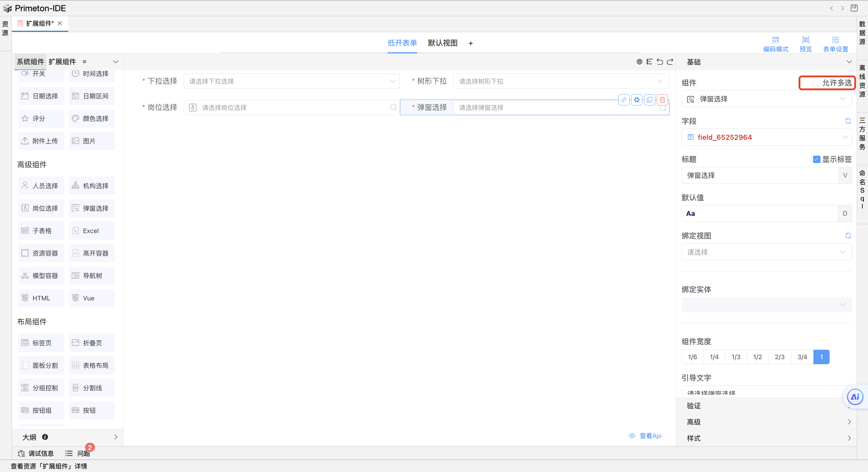The image size is (868, 472).
Task: Switch to 扩展组件 panel tab
Action: click(62, 62)
